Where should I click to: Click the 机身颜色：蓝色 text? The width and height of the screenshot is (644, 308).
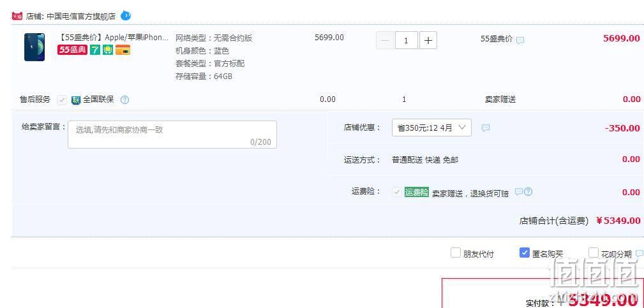point(202,51)
